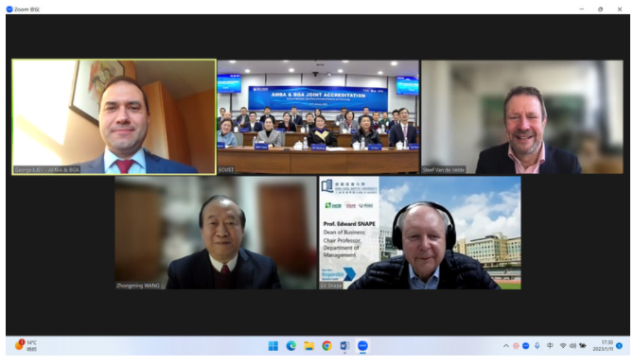
Task: Switch to Word on the taskbar
Action: pos(344,346)
